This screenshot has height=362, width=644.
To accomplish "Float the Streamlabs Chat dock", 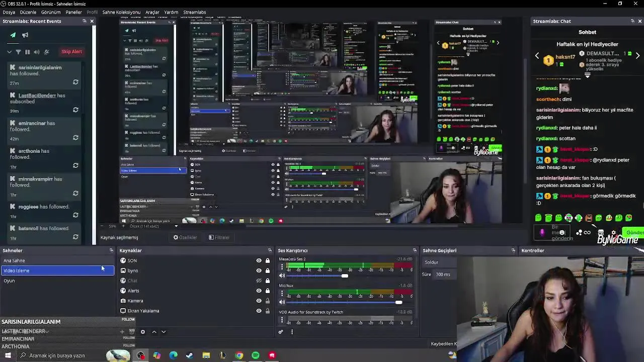I will pos(632,21).
